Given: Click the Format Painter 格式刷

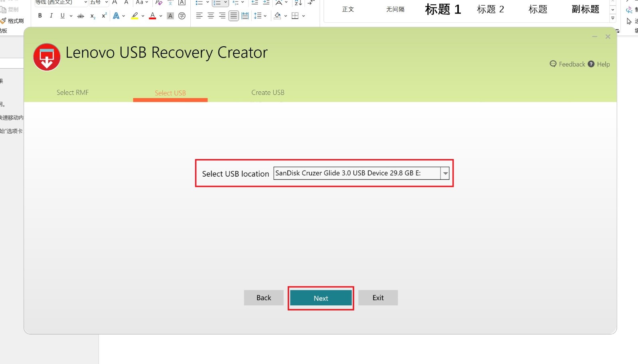Looking at the screenshot, I should click(x=12, y=21).
